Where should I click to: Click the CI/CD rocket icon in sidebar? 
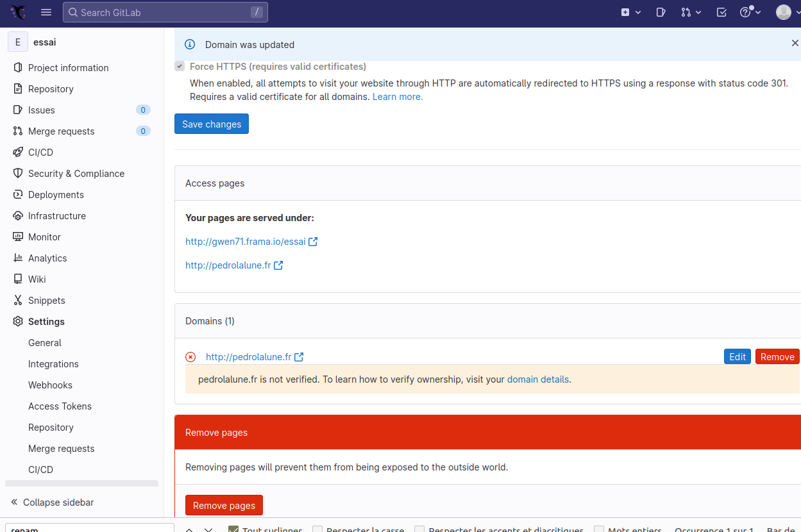point(17,153)
